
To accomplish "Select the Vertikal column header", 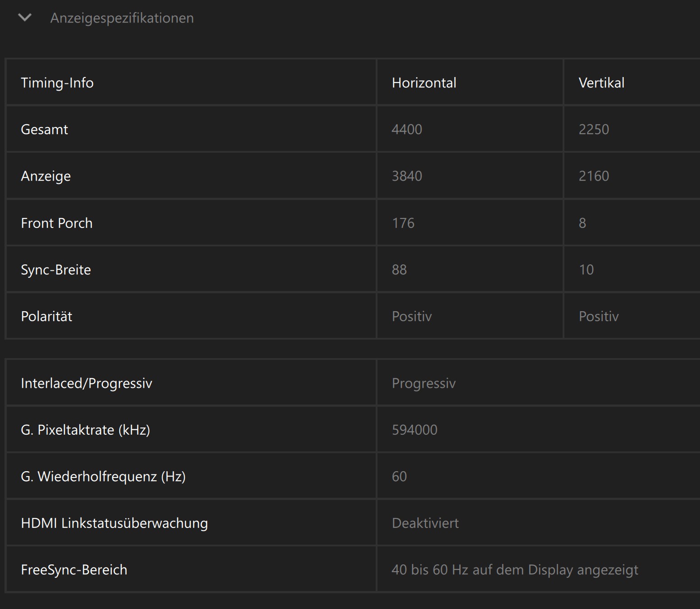I will coord(601,83).
